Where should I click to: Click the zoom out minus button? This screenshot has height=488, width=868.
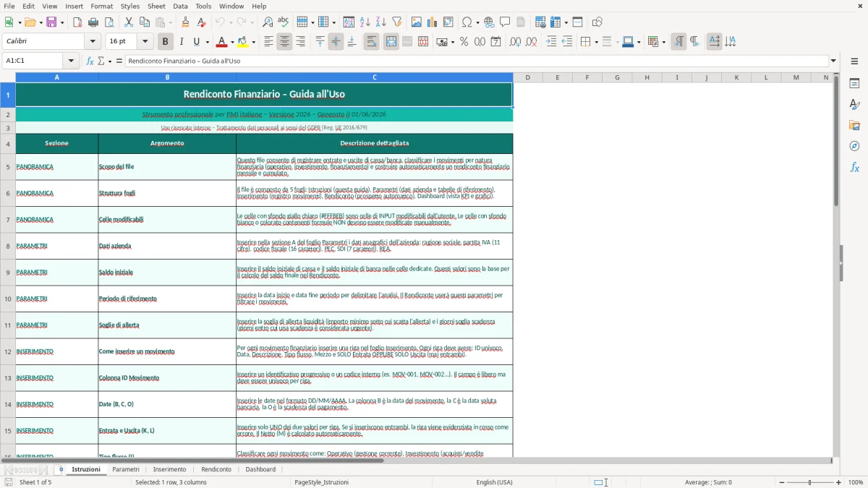[780, 482]
